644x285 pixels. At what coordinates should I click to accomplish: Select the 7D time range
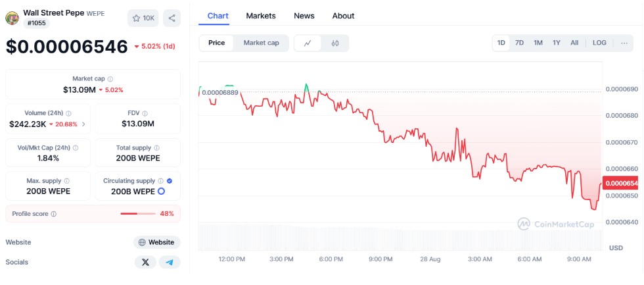coord(520,43)
